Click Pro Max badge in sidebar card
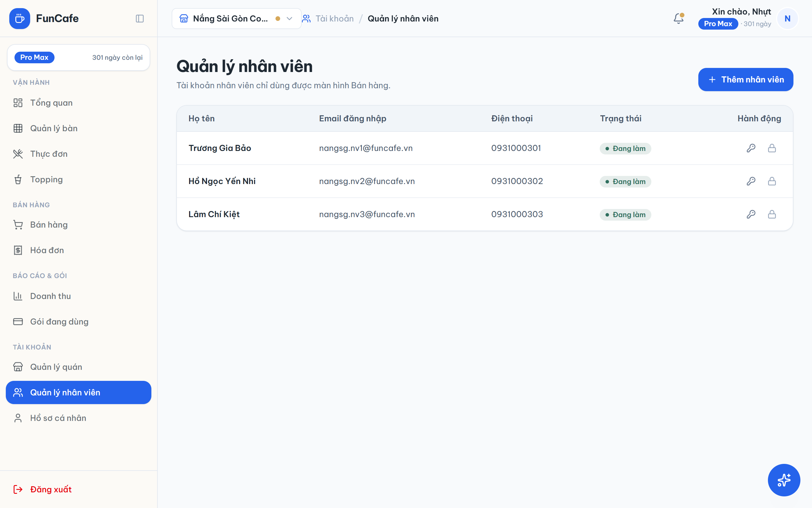812x508 pixels. coord(34,57)
